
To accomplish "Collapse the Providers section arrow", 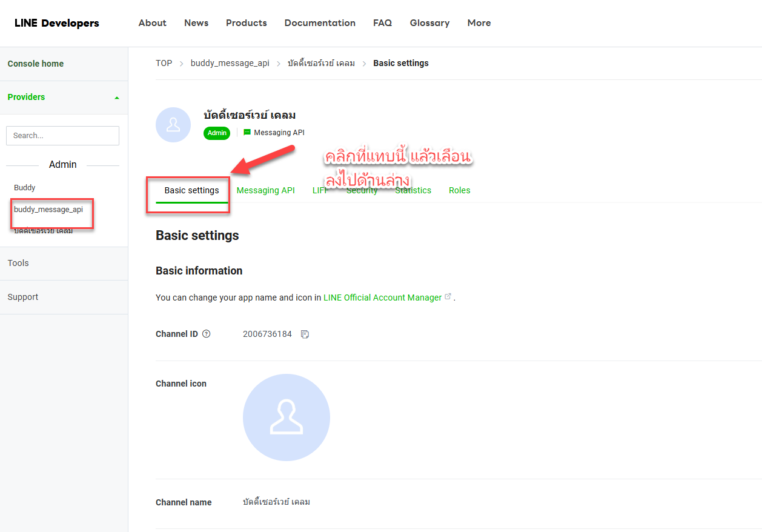I will coord(117,98).
